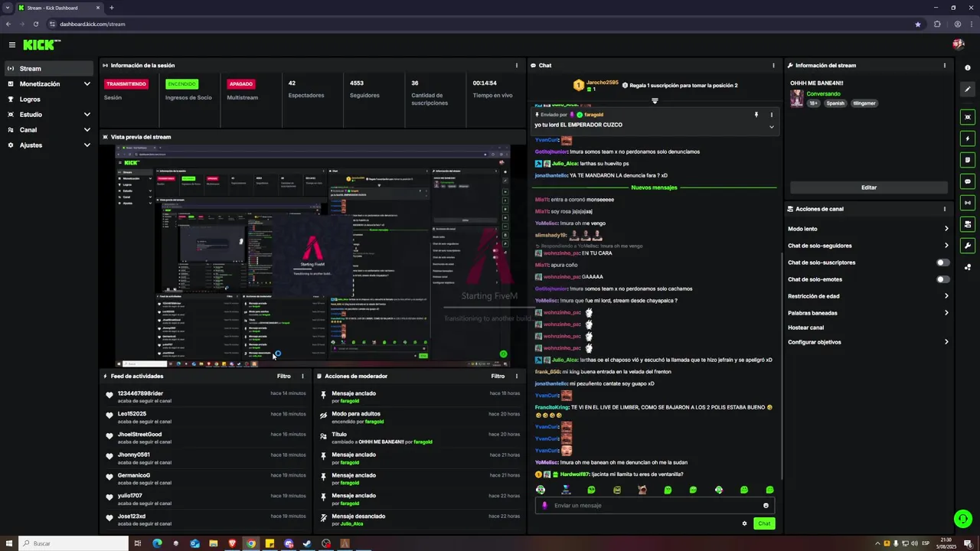The height and width of the screenshot is (551, 980).
Task: Open a new browser tab
Action: 112,8
